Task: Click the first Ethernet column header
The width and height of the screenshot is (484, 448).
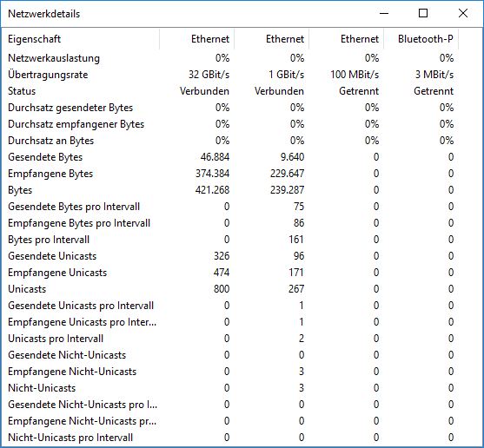Action: point(197,39)
